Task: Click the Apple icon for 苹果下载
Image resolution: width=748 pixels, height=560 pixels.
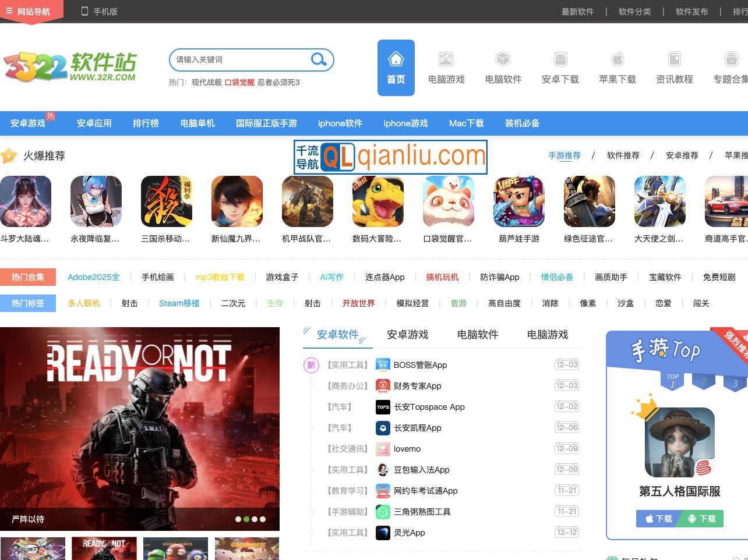Action: pos(617,58)
